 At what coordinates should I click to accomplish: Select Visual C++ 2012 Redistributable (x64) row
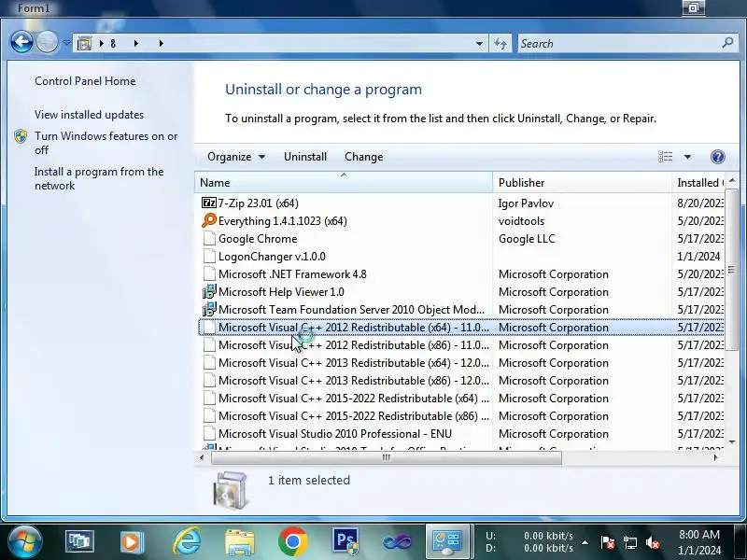[x=461, y=328]
